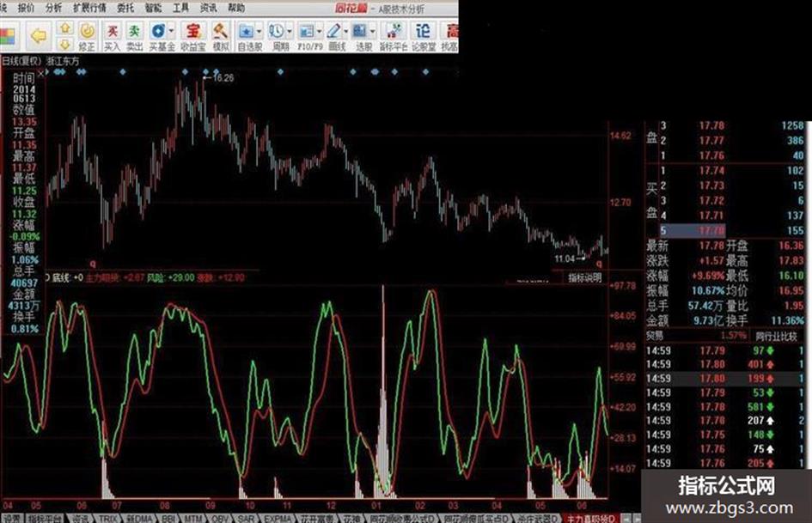Expand the 买基金 dropdown arrow

pyautogui.click(x=171, y=31)
